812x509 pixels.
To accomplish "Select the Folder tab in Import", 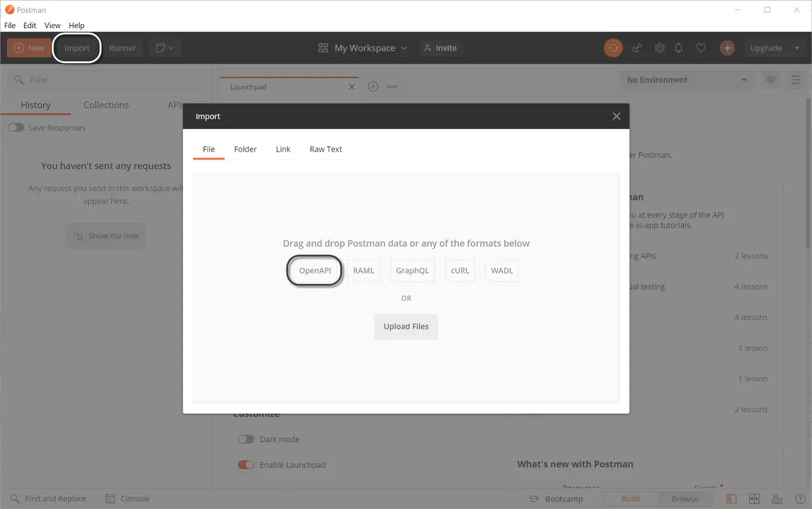I will pyautogui.click(x=246, y=149).
